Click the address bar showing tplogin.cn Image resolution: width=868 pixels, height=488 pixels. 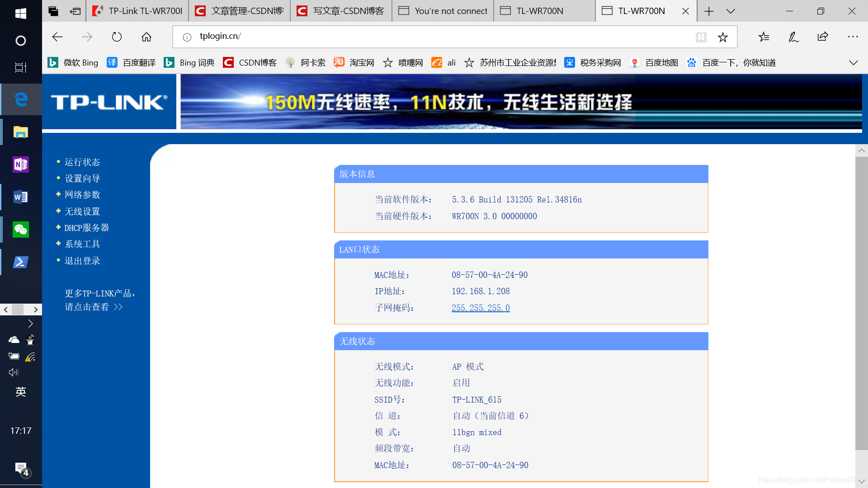tap(316, 36)
